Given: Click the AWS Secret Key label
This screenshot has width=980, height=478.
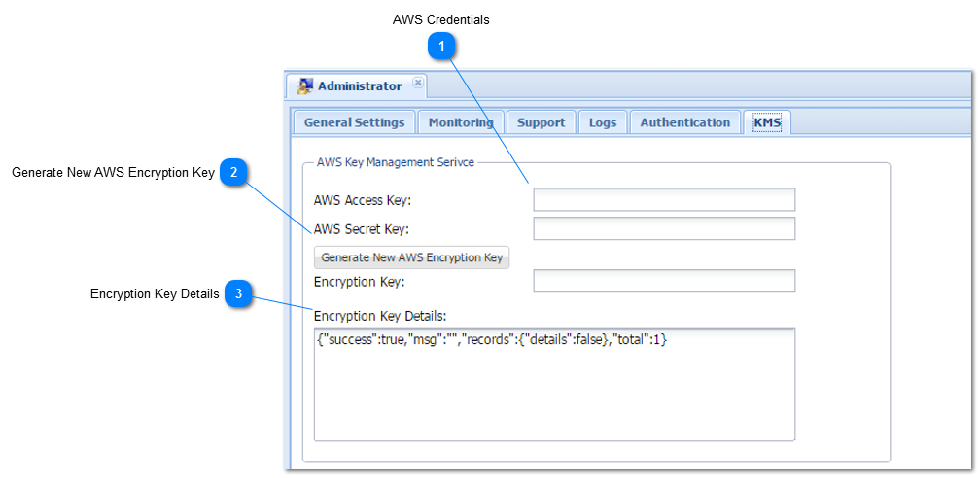Looking at the screenshot, I should (362, 229).
